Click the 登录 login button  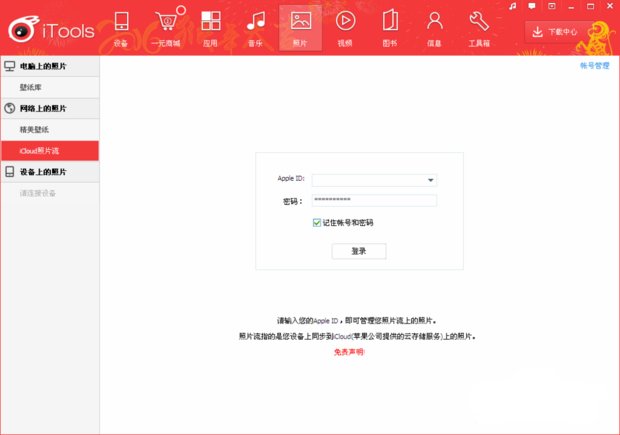[x=359, y=251]
